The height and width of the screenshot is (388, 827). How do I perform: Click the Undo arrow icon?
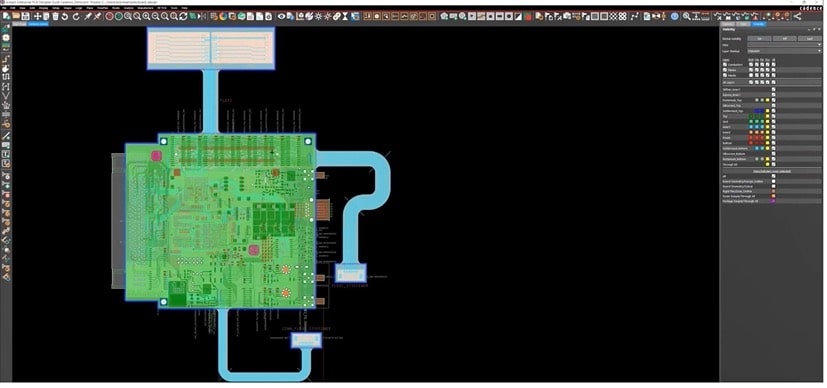coord(64,16)
